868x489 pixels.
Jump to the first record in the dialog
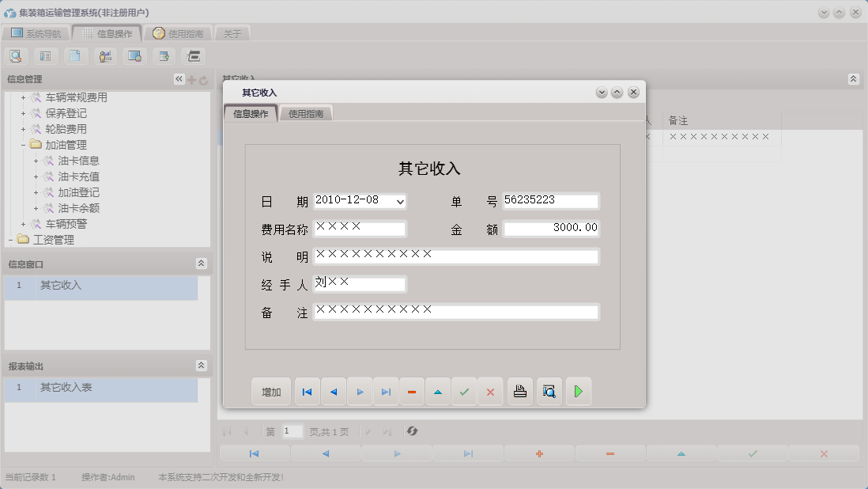(307, 391)
